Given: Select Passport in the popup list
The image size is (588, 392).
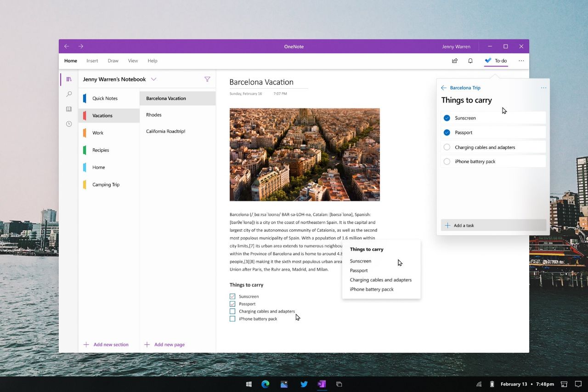Looking at the screenshot, I should [x=359, y=270].
